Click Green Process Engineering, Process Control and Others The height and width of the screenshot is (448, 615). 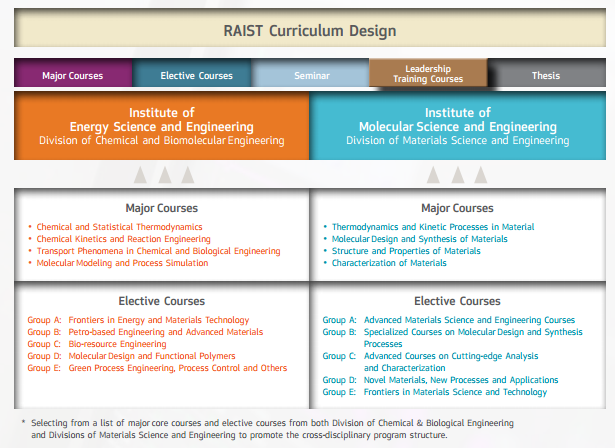click(x=178, y=368)
